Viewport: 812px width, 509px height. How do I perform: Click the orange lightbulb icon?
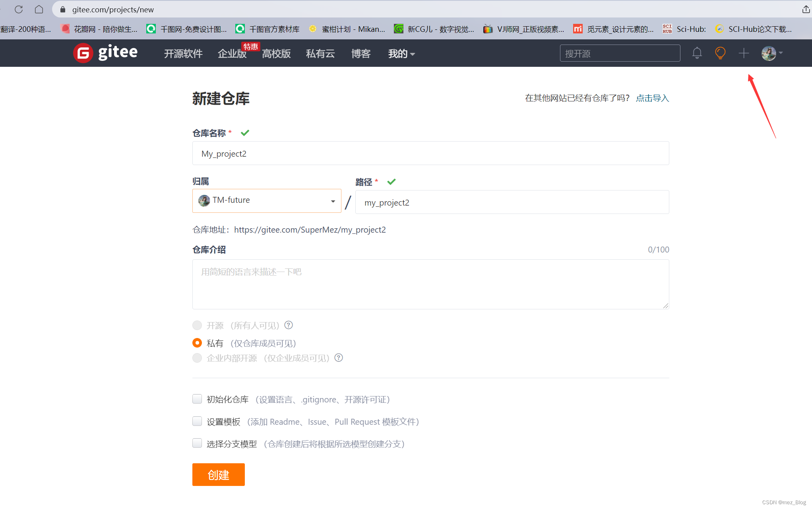(720, 53)
